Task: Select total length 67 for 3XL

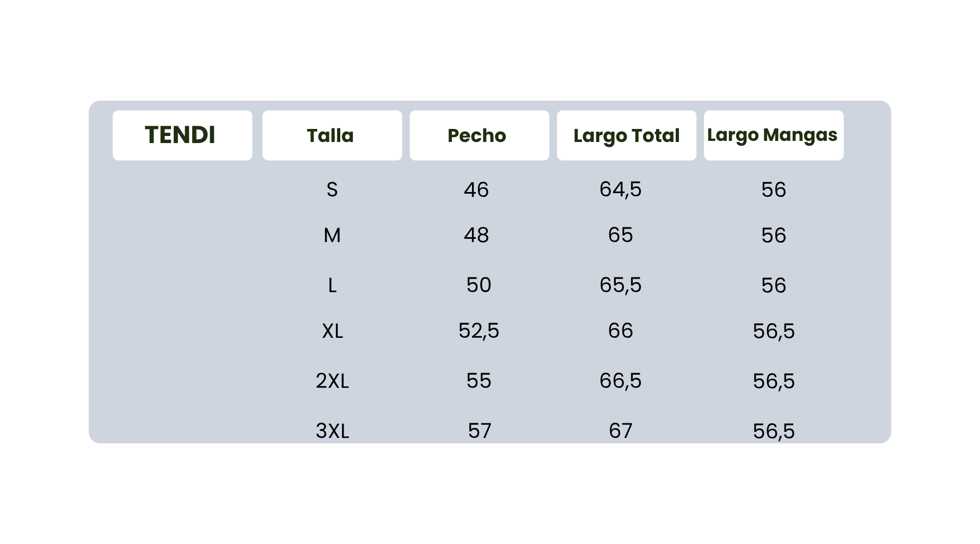Action: (621, 431)
